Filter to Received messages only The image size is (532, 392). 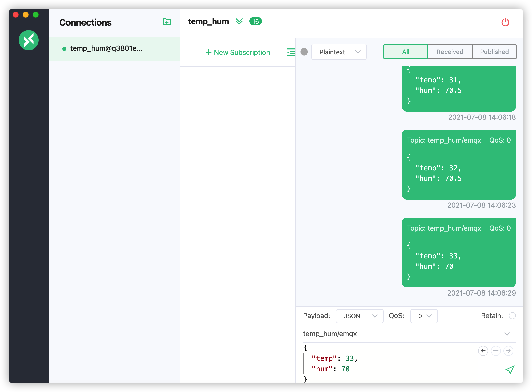[x=450, y=52]
